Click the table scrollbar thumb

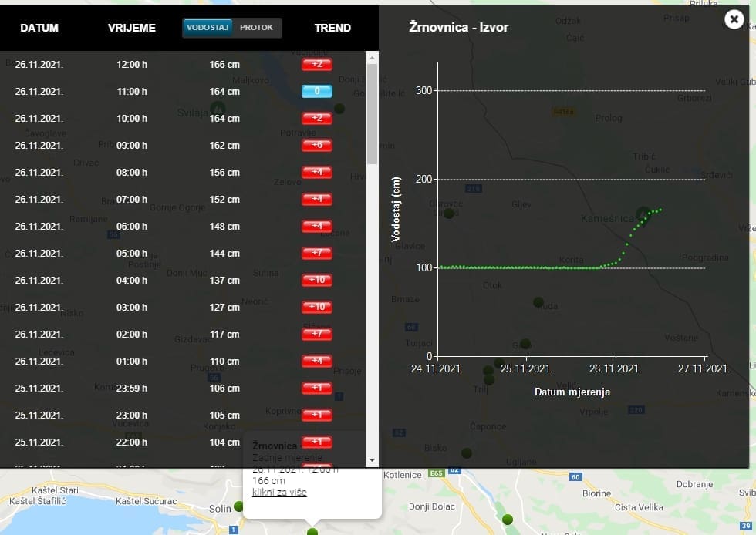pos(372,113)
